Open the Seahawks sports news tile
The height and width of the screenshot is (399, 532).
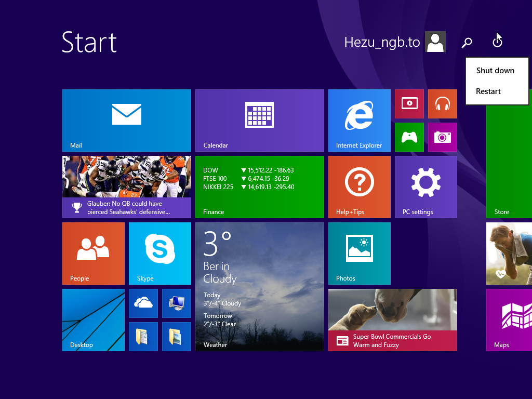click(127, 187)
